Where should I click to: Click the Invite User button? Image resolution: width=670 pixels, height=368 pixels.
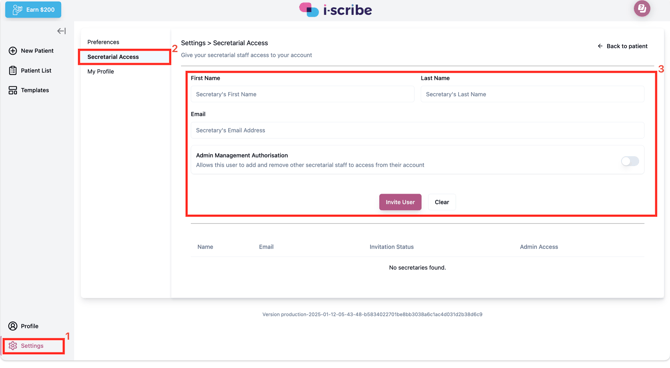click(400, 202)
